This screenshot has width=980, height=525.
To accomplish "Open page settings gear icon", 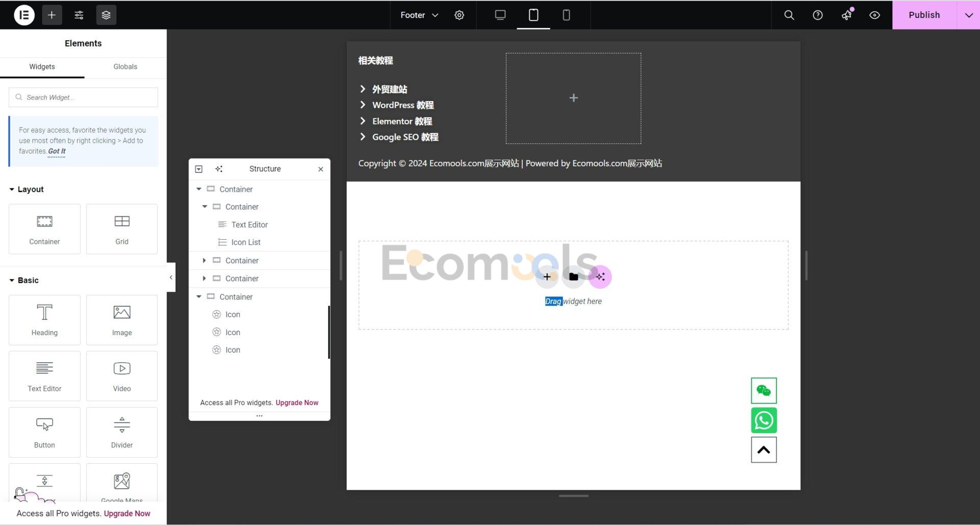I will 459,15.
